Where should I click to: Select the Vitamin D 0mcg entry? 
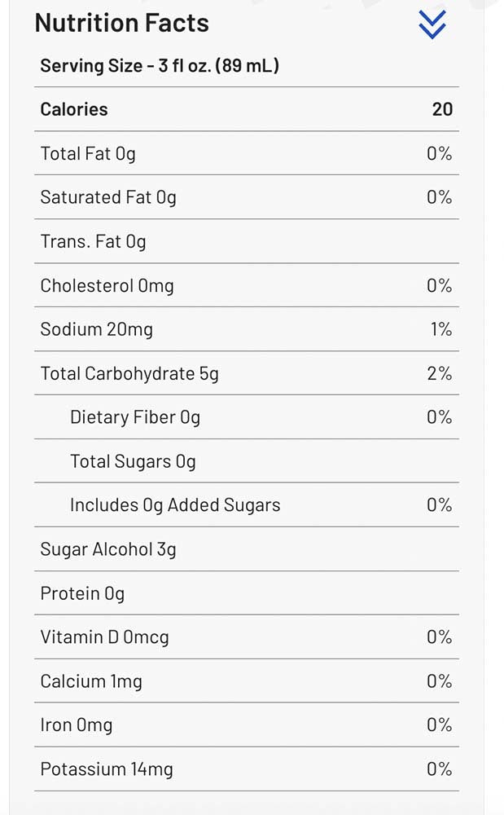click(x=105, y=637)
